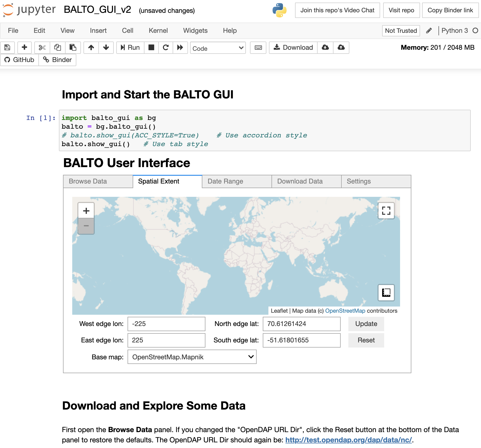Screen dimensions: 481x448
Task: Click the Leaflet attribution text
Action: click(279, 311)
